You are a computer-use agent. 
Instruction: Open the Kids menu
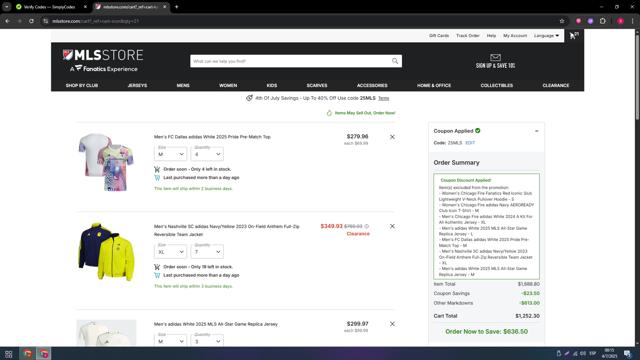click(272, 85)
